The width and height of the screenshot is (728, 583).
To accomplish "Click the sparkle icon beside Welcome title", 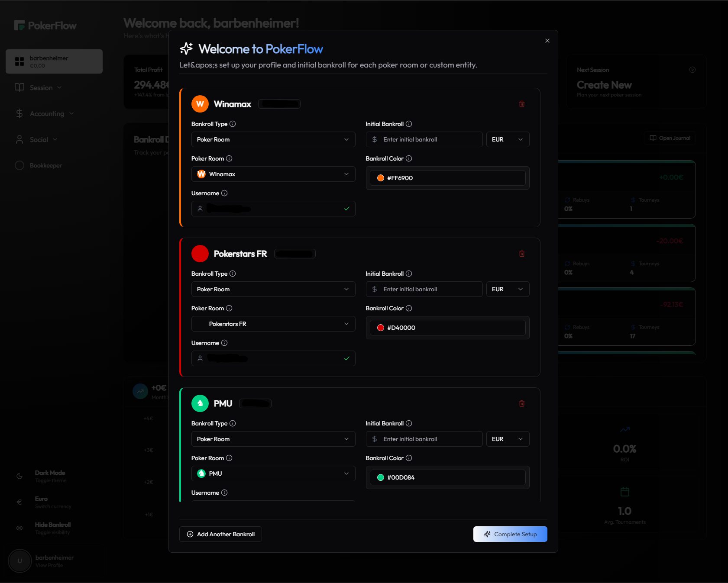I will [186, 48].
